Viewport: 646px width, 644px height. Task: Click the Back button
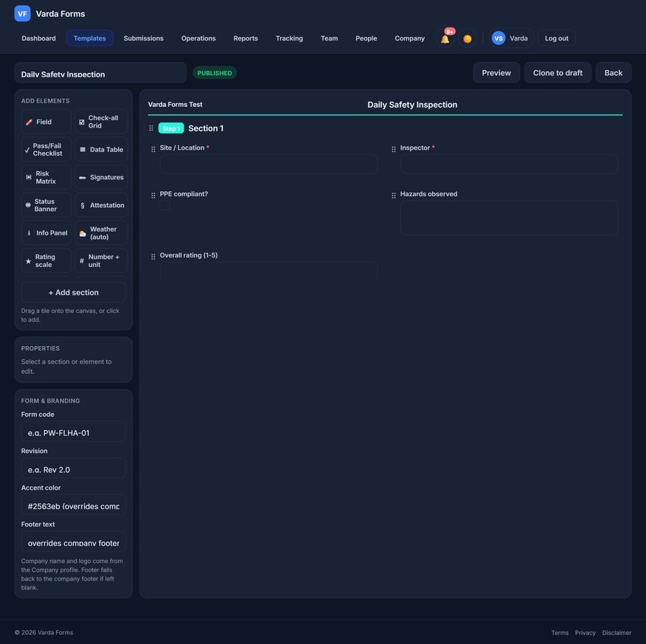(x=614, y=73)
